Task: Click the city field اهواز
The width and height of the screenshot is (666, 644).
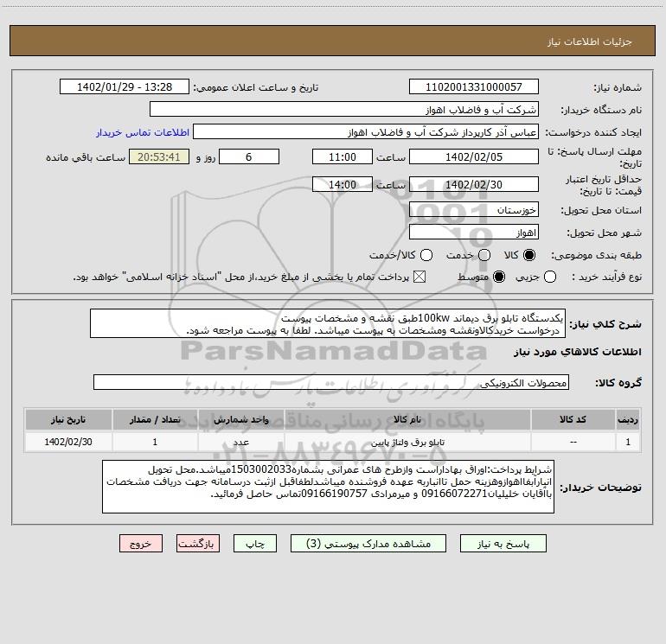Action: click(474, 233)
